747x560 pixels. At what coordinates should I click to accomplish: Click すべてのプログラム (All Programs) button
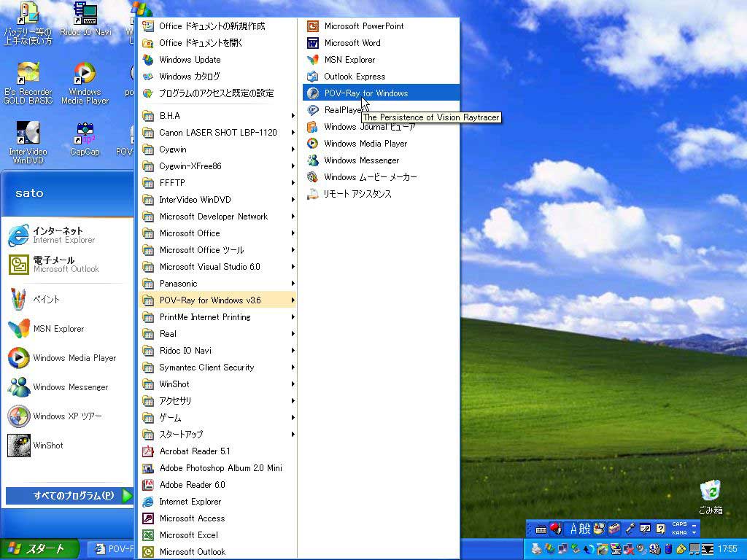(x=69, y=496)
